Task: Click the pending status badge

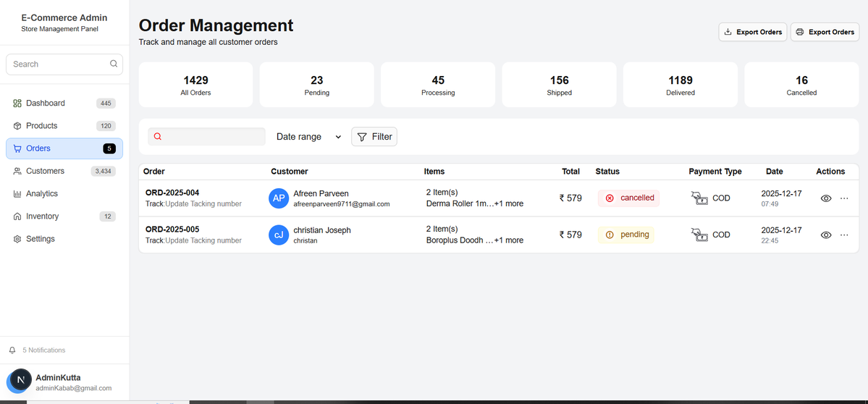Action: coord(626,235)
